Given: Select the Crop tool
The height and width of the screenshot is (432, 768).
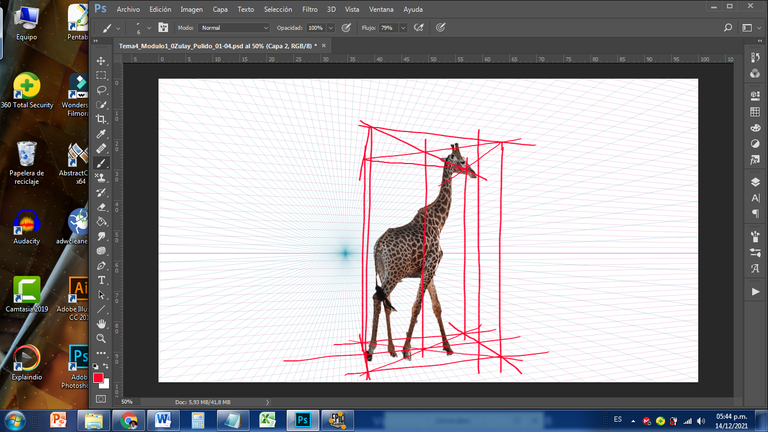Looking at the screenshot, I should point(101,119).
